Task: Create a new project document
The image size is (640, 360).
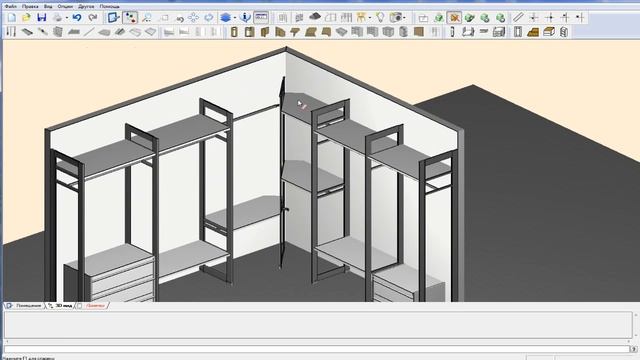Action: 11,18
